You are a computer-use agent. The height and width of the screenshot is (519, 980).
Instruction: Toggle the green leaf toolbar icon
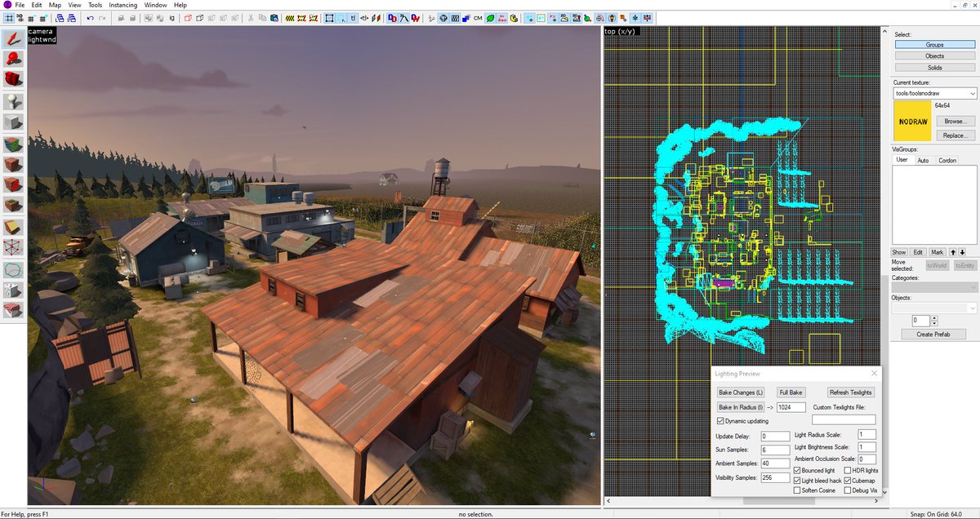click(490, 18)
